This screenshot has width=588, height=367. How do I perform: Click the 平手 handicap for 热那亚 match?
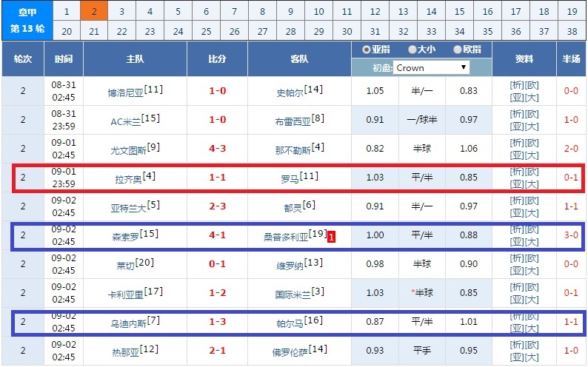tap(422, 350)
